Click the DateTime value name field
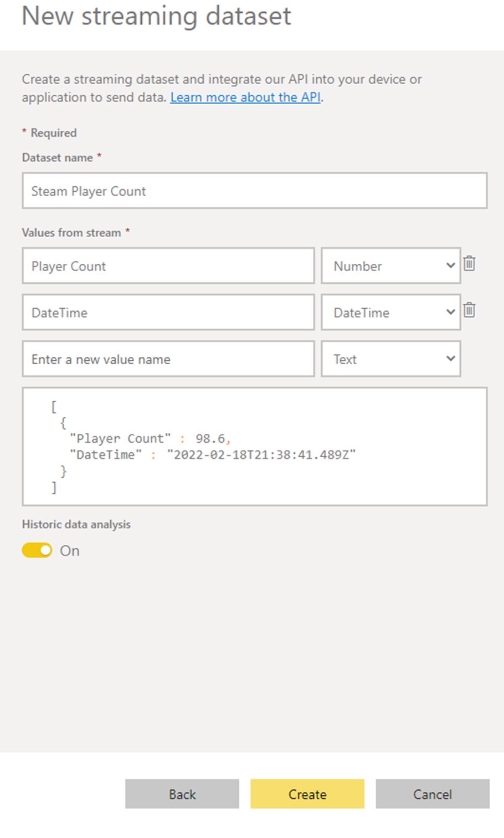 point(168,313)
